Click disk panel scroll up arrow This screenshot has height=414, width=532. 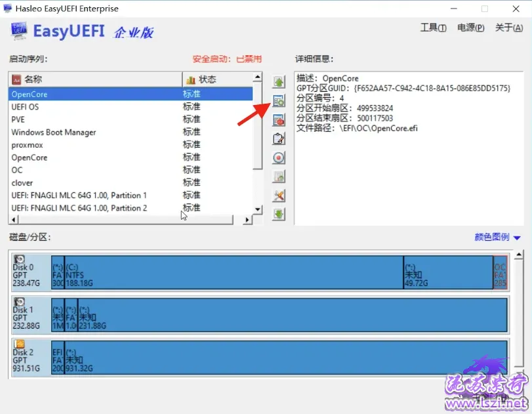(x=518, y=255)
